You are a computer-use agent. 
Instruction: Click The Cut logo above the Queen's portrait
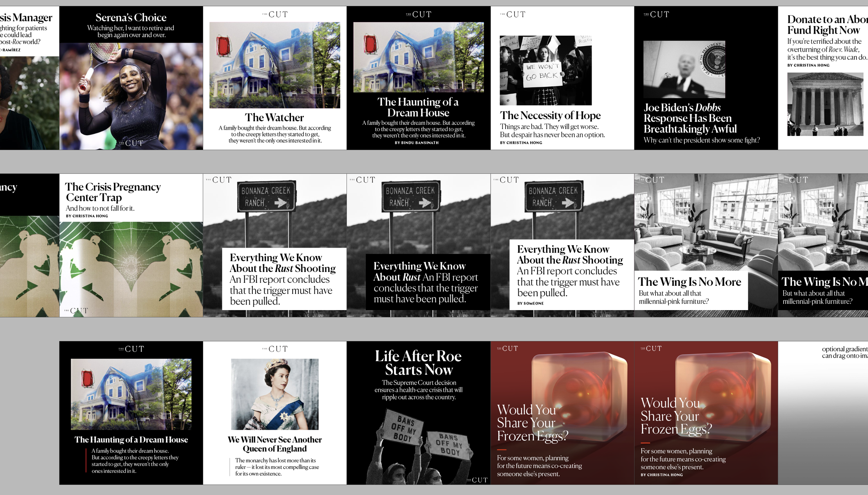[x=275, y=349]
